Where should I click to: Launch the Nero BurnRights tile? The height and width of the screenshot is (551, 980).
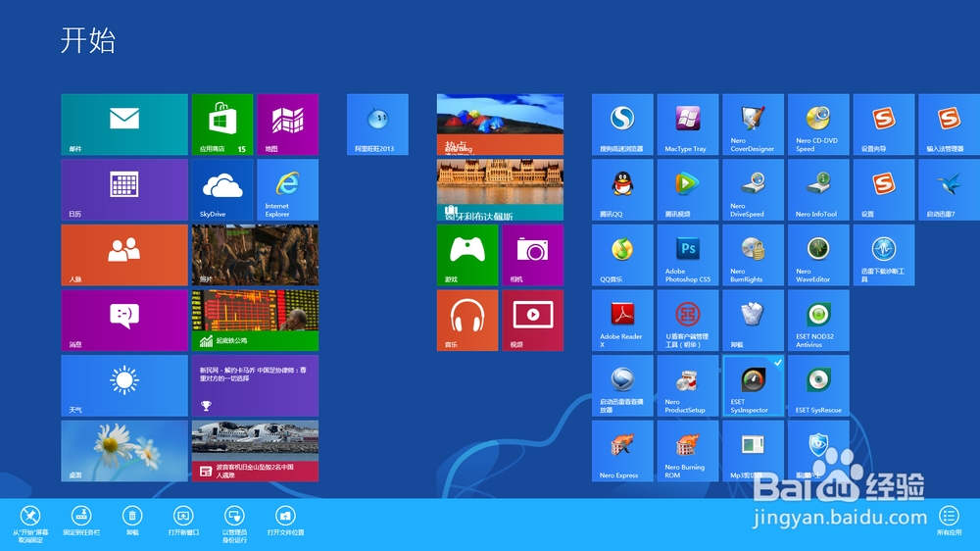point(753,255)
